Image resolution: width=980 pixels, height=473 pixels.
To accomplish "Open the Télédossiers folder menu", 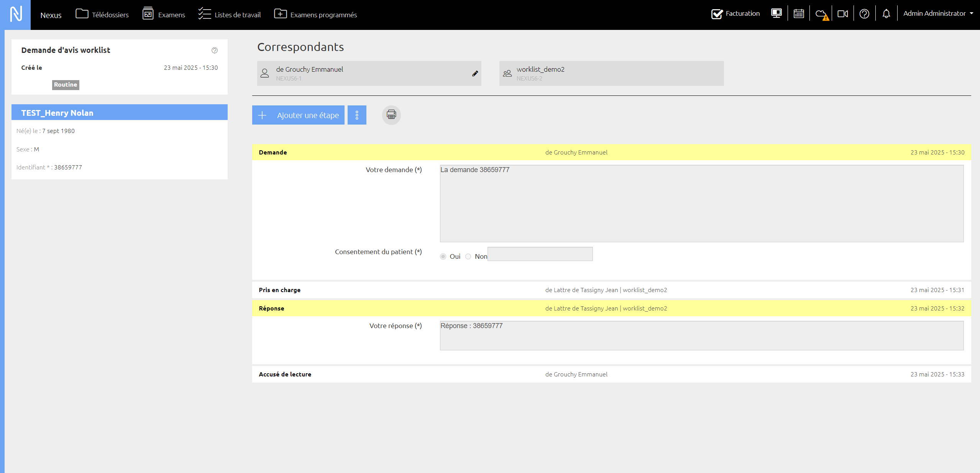I will (102, 15).
